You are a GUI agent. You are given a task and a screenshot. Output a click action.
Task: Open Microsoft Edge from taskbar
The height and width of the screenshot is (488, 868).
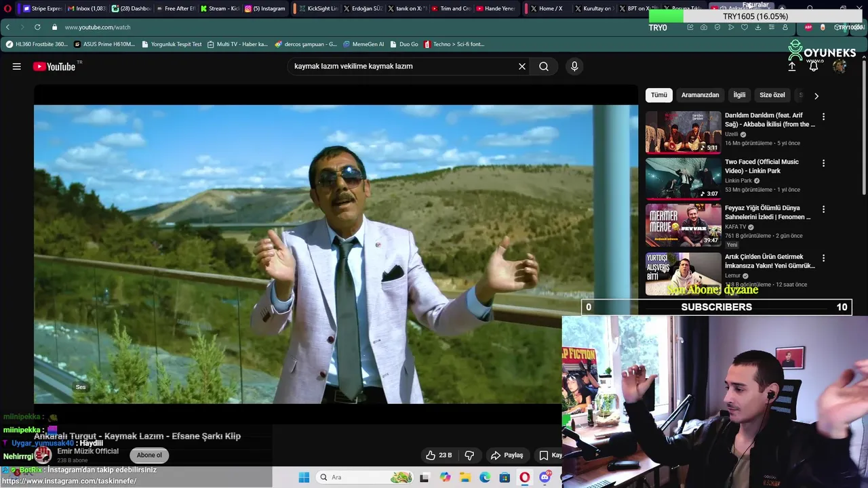coord(485,477)
